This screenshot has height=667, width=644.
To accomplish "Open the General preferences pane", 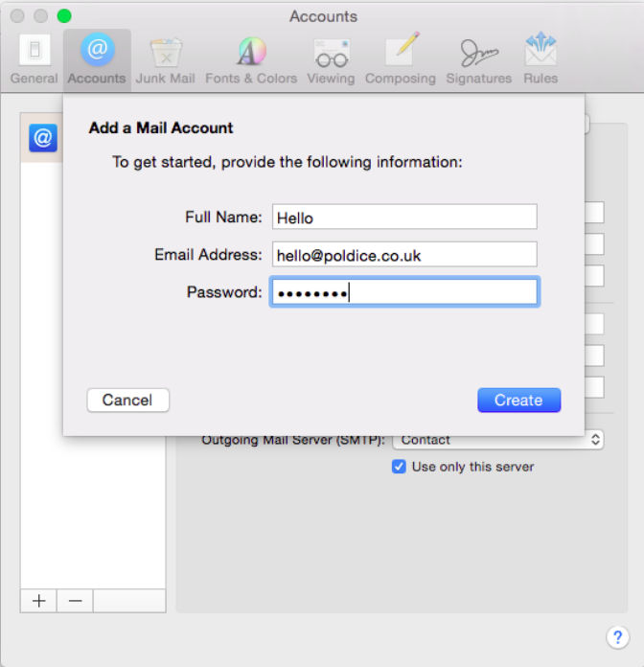I will coord(34,59).
